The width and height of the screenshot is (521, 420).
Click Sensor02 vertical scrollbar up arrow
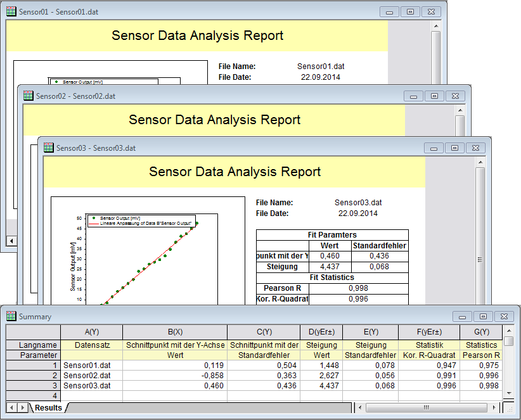coord(460,110)
